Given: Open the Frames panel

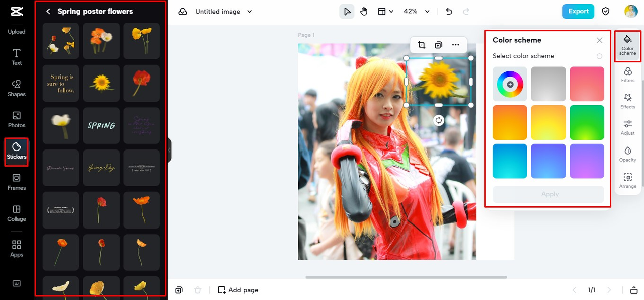Looking at the screenshot, I should 17,182.
